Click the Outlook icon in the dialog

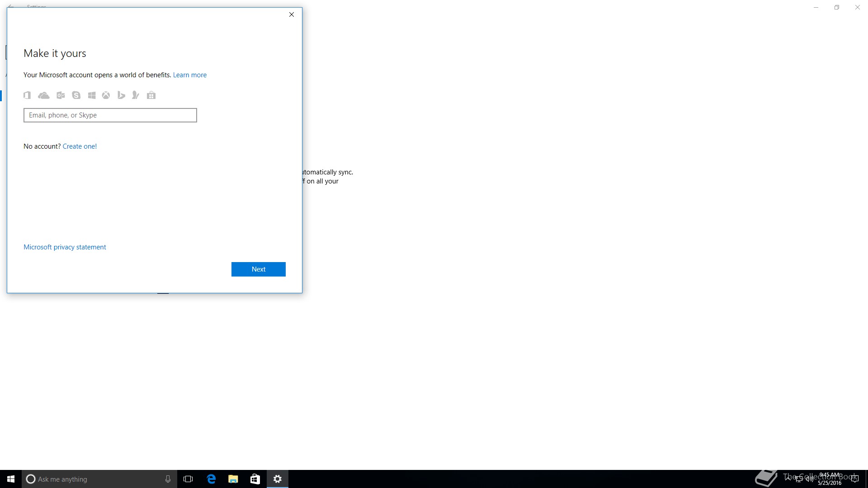point(61,95)
